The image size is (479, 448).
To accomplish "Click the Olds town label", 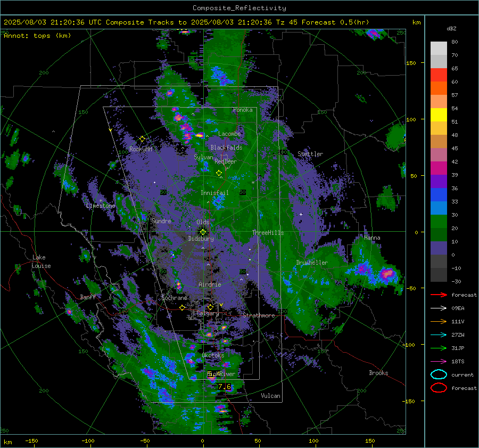I will [203, 222].
